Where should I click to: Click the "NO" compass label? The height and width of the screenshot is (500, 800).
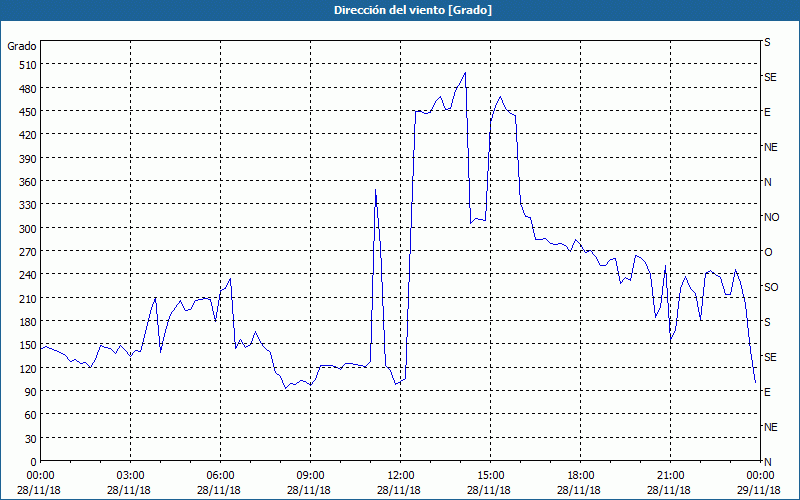click(x=771, y=217)
